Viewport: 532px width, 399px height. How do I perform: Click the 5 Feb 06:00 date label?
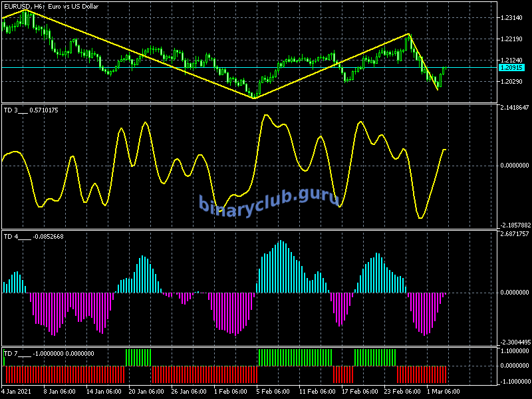click(x=273, y=391)
